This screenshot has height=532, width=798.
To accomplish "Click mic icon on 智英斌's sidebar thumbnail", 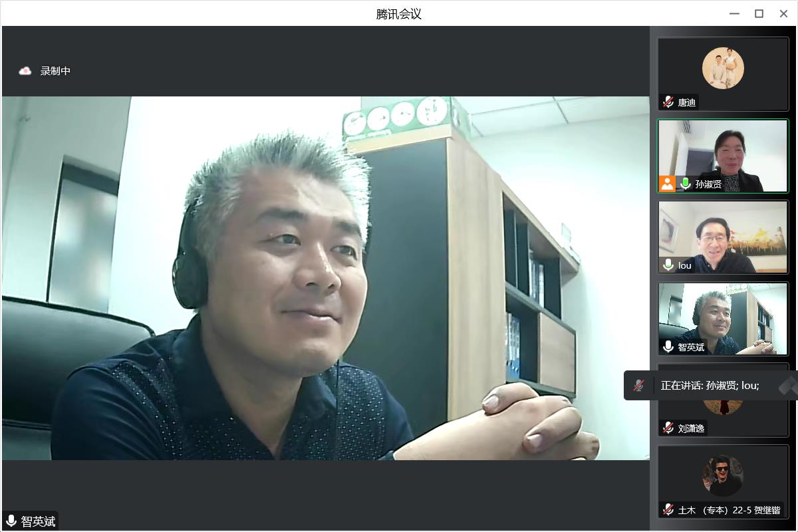I will point(668,346).
